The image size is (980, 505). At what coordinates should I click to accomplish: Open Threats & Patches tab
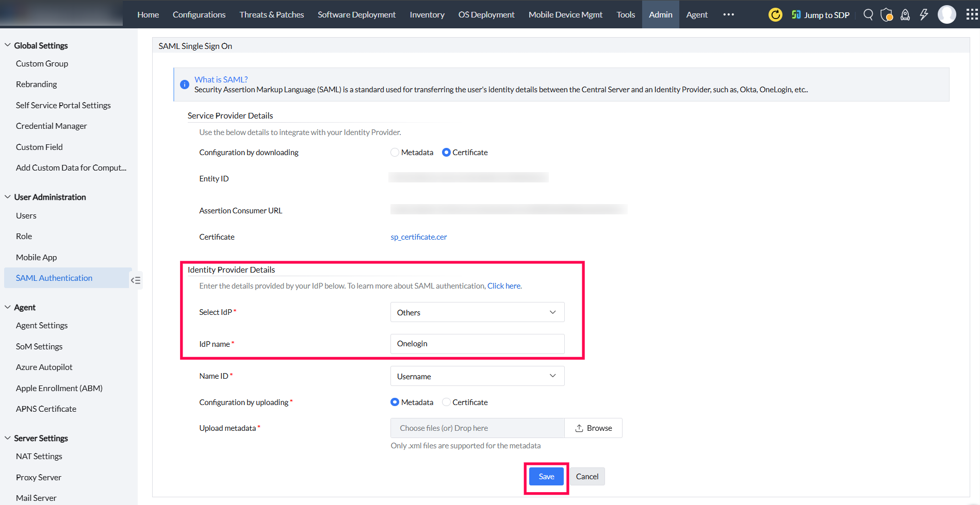pos(272,14)
